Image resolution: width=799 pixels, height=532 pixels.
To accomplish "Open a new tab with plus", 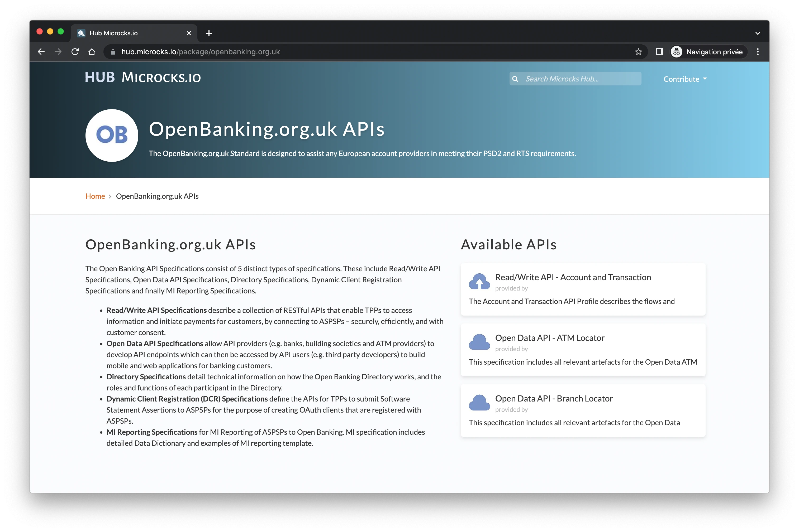I will tap(209, 33).
